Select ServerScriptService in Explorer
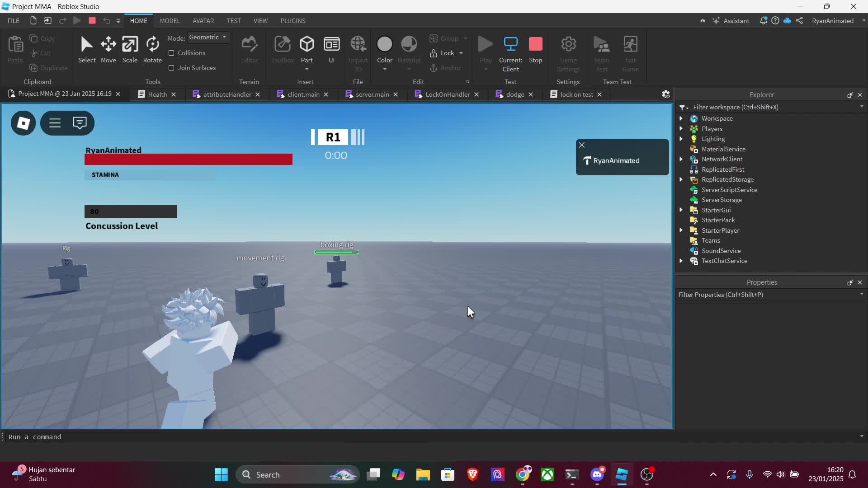 (x=729, y=190)
